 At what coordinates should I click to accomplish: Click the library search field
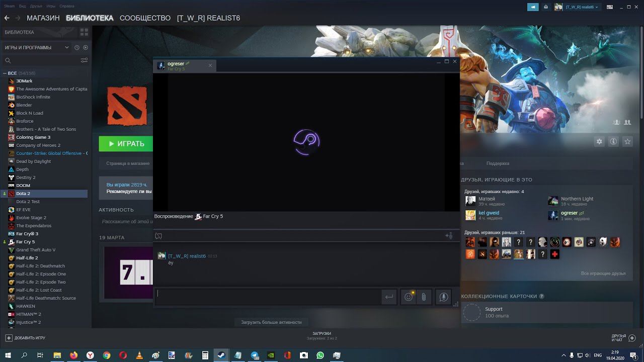41,60
